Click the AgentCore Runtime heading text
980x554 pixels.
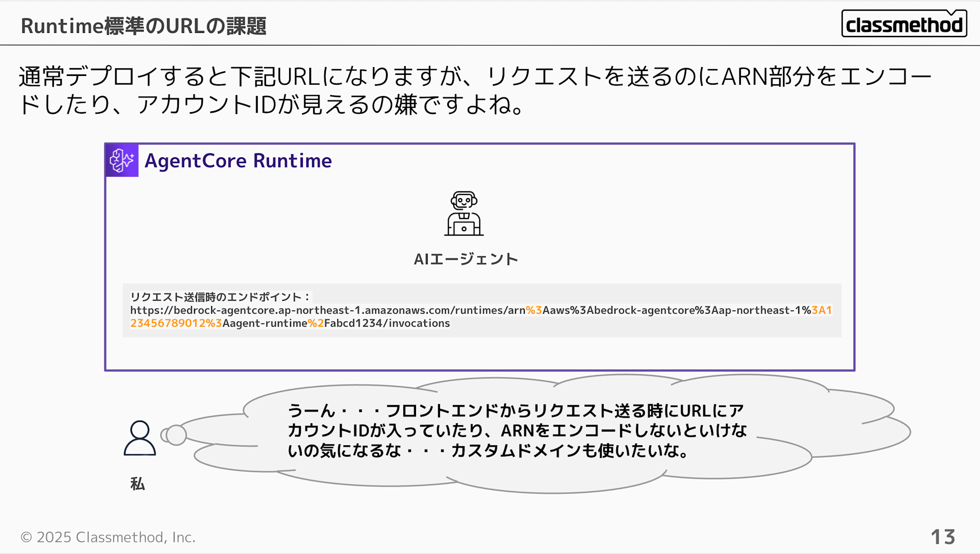tap(238, 161)
